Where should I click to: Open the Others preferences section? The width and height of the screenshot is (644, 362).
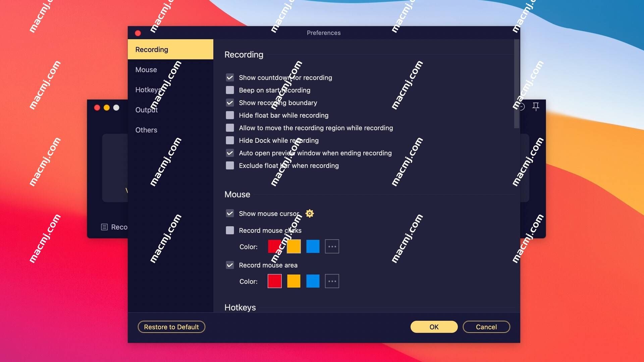[146, 129]
